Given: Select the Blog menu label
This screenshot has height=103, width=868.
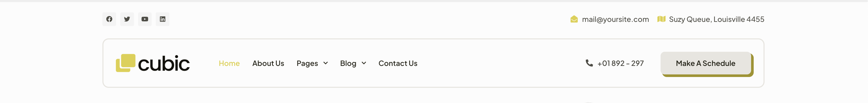Looking at the screenshot, I should tap(348, 63).
